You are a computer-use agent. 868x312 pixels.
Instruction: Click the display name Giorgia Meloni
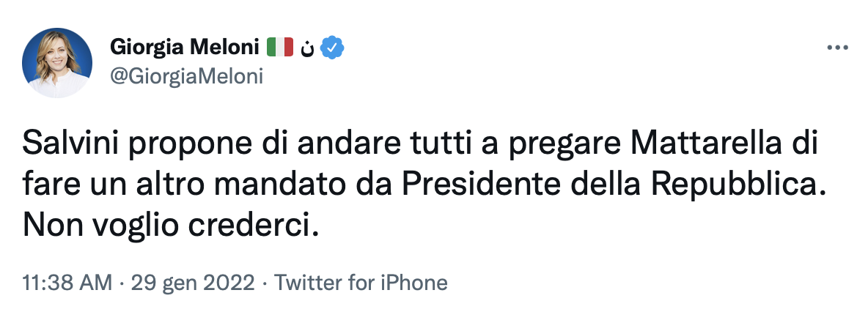pyautogui.click(x=185, y=48)
